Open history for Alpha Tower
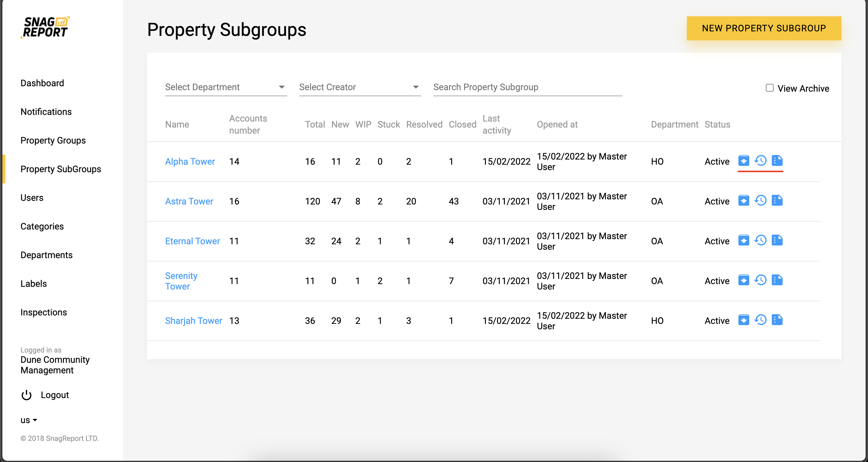The width and height of the screenshot is (868, 462). point(760,161)
